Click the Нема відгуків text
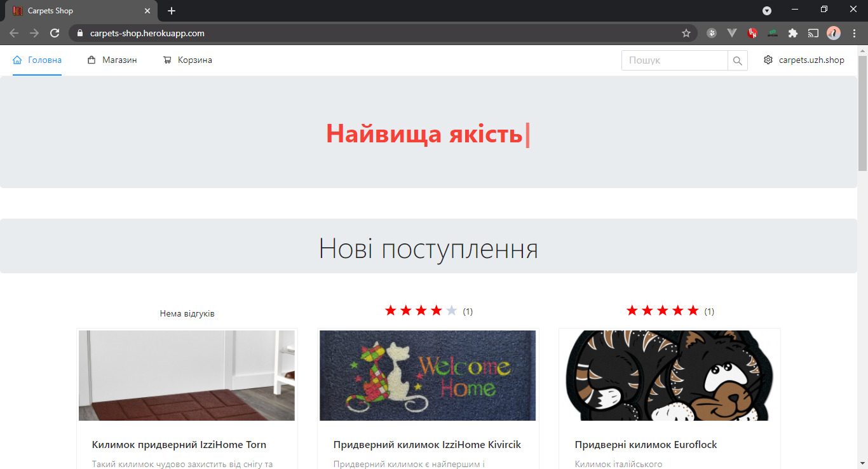This screenshot has width=868, height=469. (187, 314)
